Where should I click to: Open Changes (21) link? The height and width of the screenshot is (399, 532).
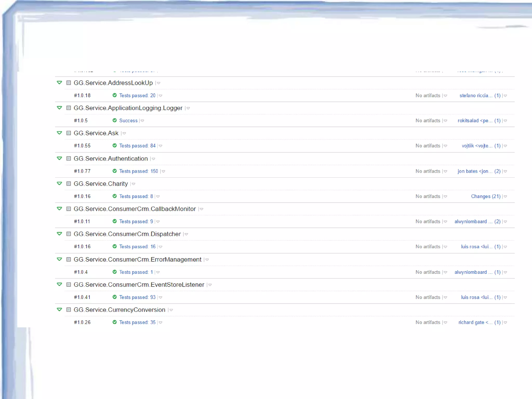[x=486, y=196]
